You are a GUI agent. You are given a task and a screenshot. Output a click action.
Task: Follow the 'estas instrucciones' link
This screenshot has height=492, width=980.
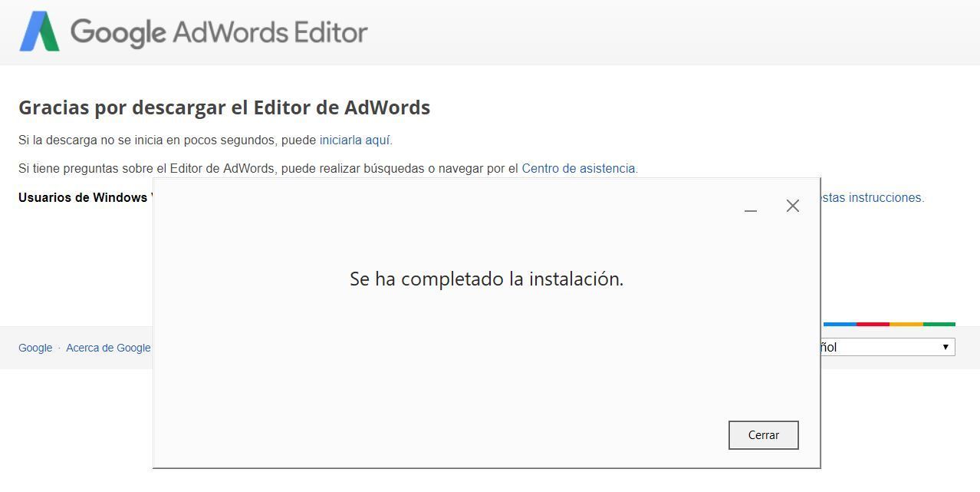click(872, 197)
